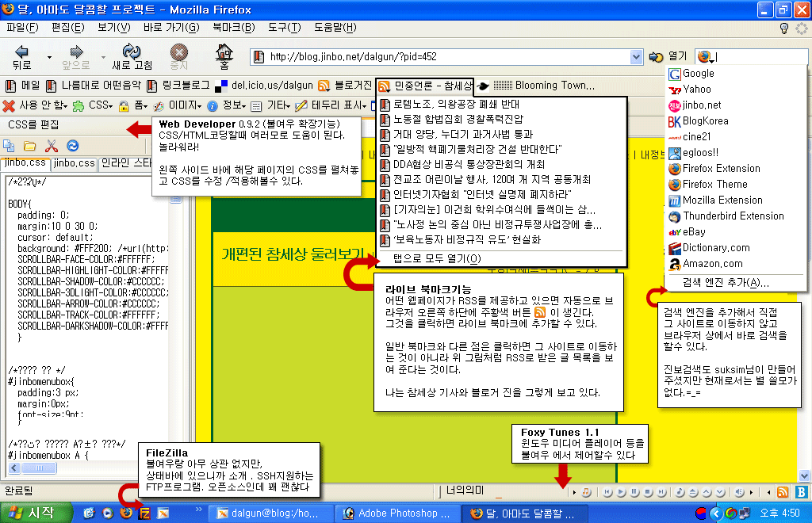
Task: Open the 북마크 menu
Action: pyautogui.click(x=234, y=28)
